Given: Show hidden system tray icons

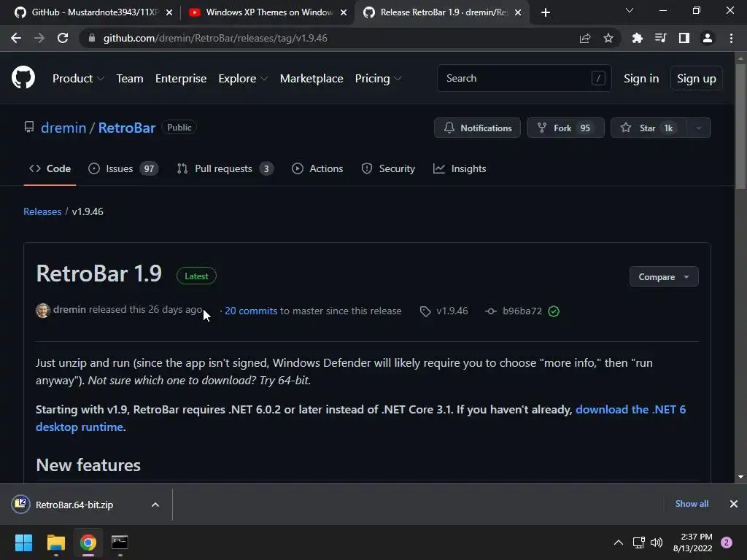Looking at the screenshot, I should [619, 542].
